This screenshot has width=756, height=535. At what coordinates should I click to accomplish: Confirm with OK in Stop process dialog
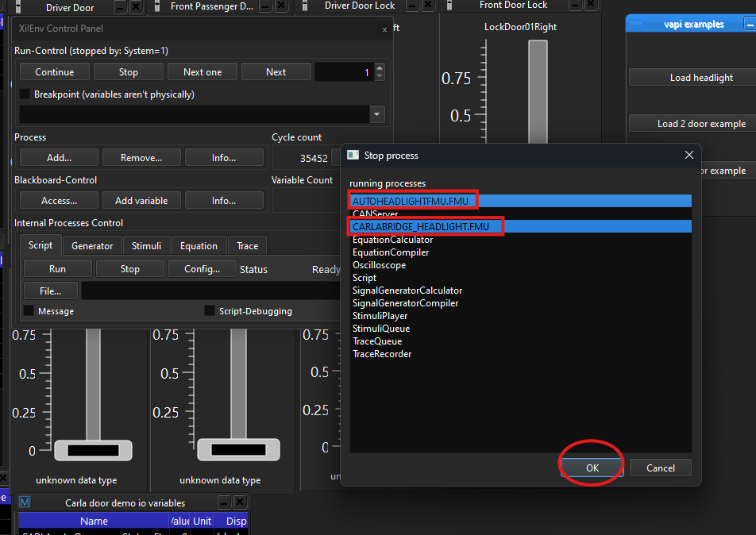(x=591, y=468)
